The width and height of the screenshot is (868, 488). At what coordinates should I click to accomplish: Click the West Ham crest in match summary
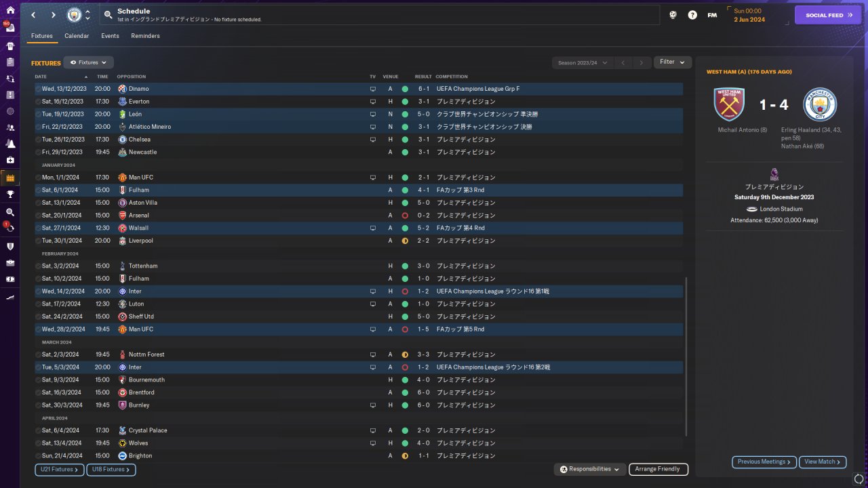pyautogui.click(x=729, y=104)
